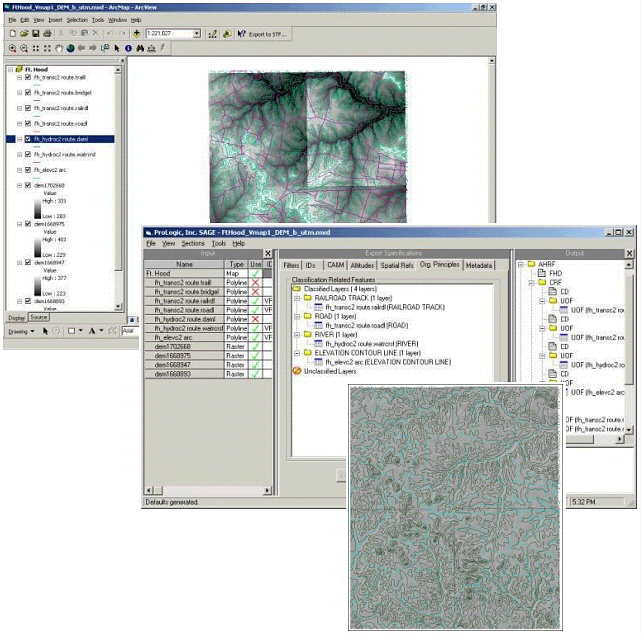Select the Pan hand tool
The width and height of the screenshot is (641, 634).
(58, 48)
